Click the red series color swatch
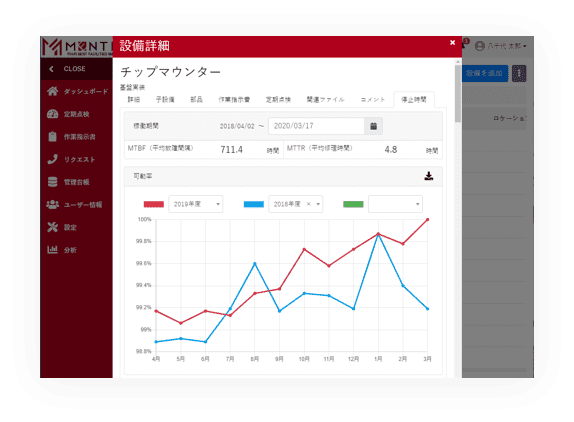The height and width of the screenshot is (422, 574). pos(154,204)
